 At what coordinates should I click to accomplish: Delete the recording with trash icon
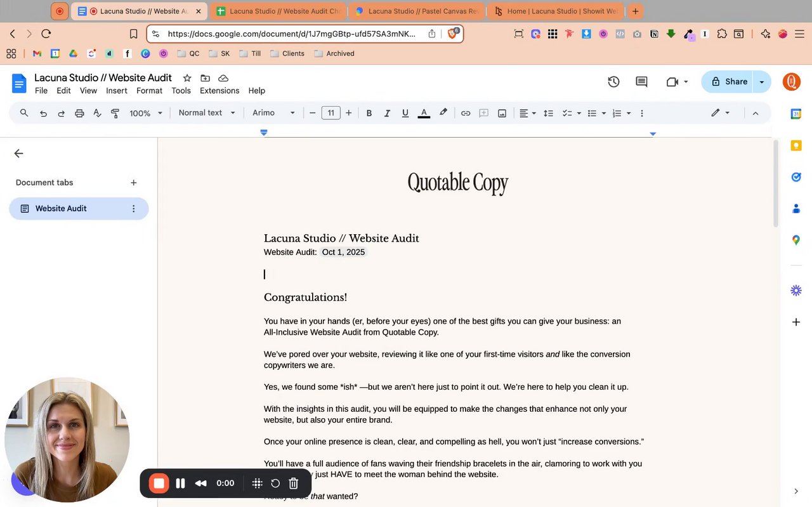(x=293, y=484)
